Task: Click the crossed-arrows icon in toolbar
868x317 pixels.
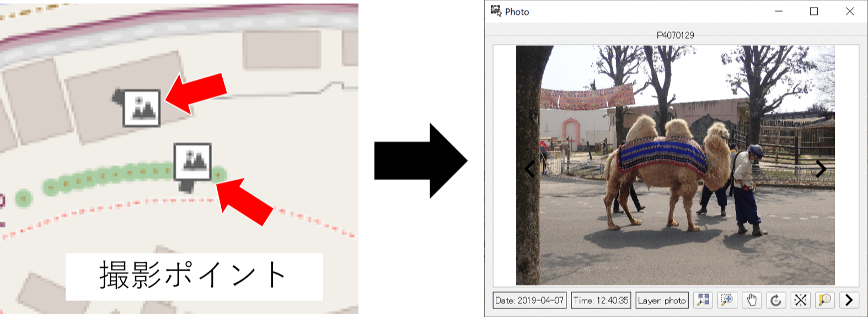Action: click(x=800, y=300)
